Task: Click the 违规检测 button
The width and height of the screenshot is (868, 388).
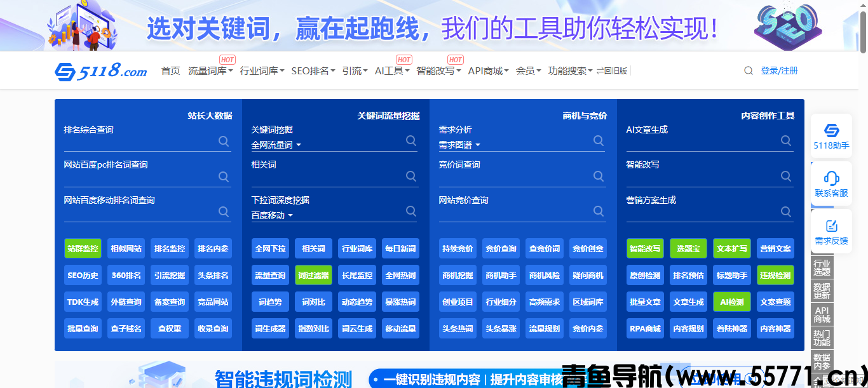Action: (x=775, y=275)
